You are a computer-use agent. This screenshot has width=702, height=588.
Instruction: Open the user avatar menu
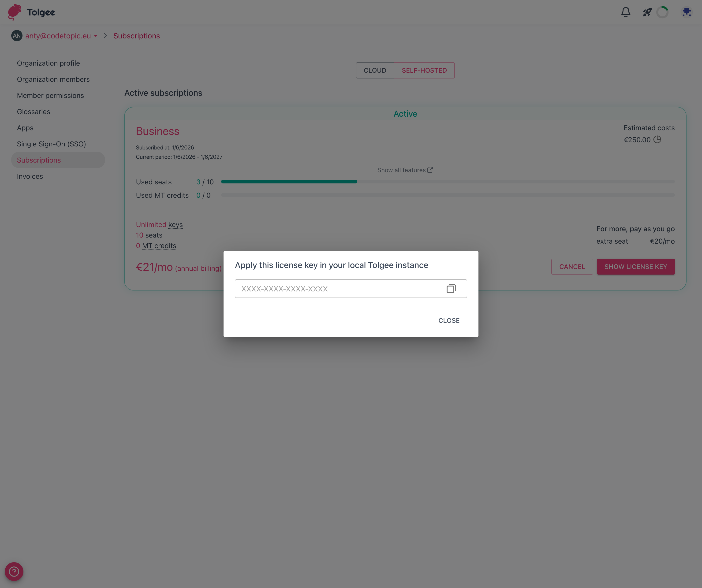686,12
